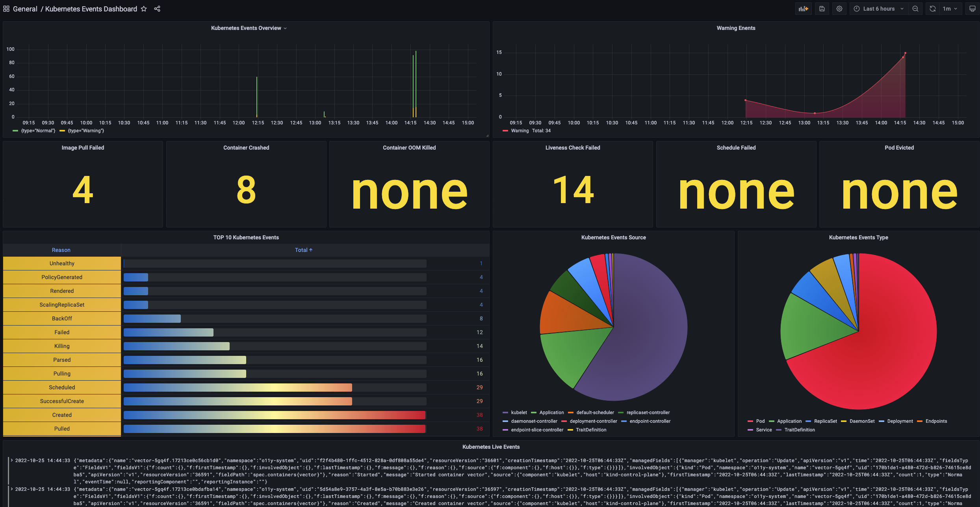Open Last 6 hours time picker
The width and height of the screenshot is (980, 507).
coord(879,9)
